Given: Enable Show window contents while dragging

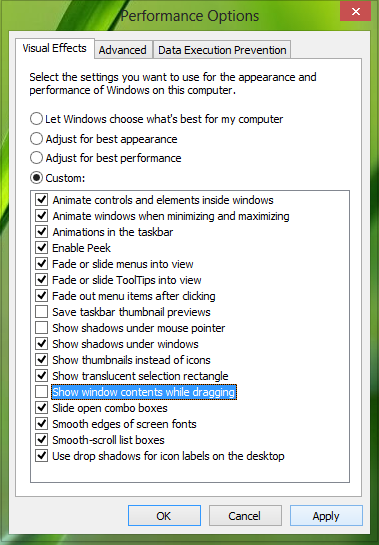Looking at the screenshot, I should click(41, 392).
